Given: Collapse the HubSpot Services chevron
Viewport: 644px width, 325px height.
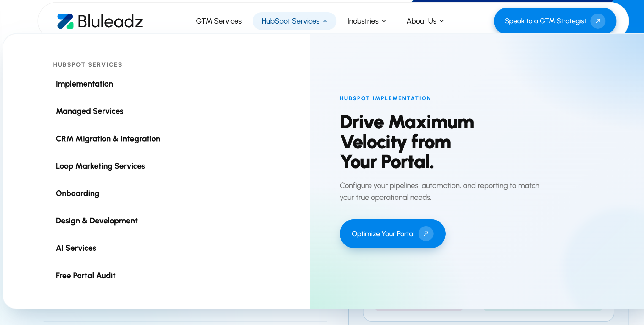Looking at the screenshot, I should click(325, 21).
